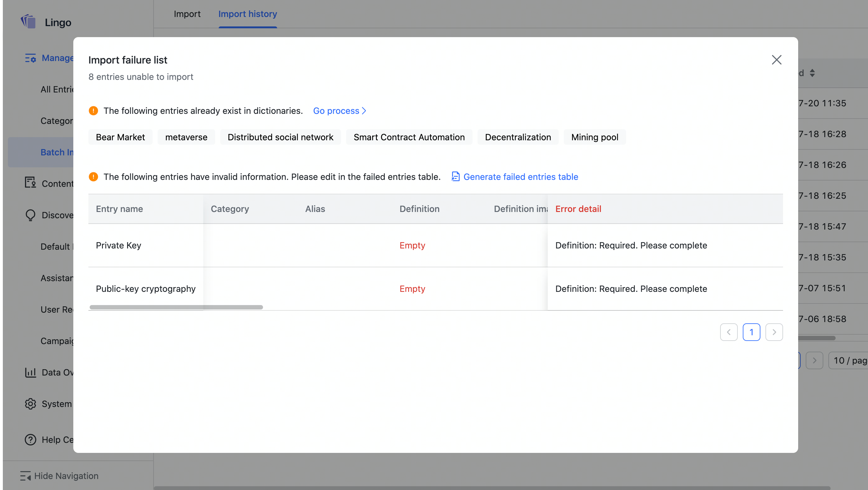Close the Import failure list dialog
Screen dimensions: 868x490
[x=776, y=60]
